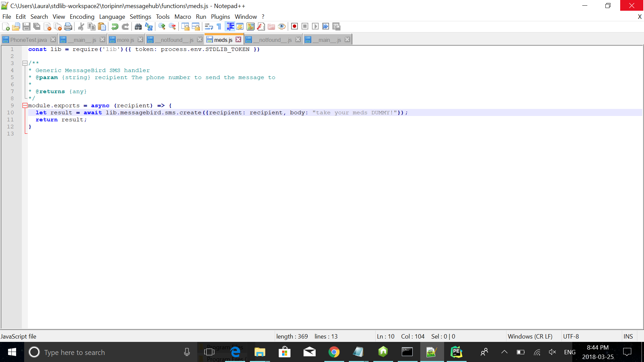Start macro recording with red dot icon
This screenshot has width=644, height=362.
[294, 26]
